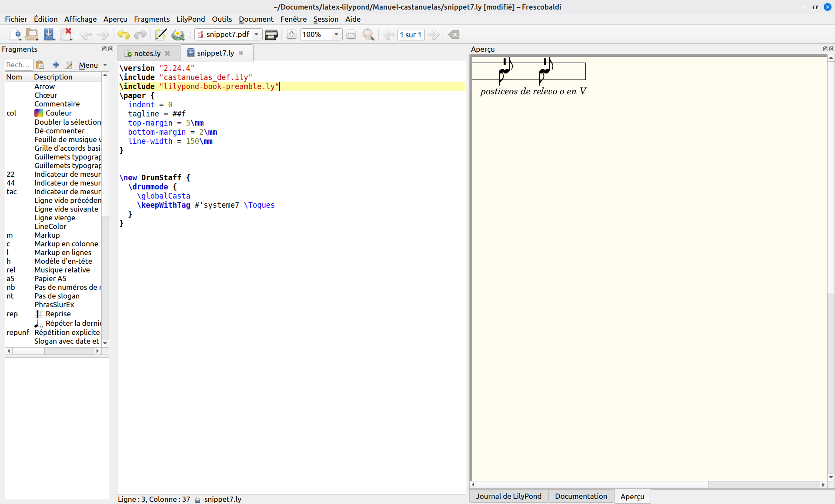Click the fragments search field

(18, 65)
